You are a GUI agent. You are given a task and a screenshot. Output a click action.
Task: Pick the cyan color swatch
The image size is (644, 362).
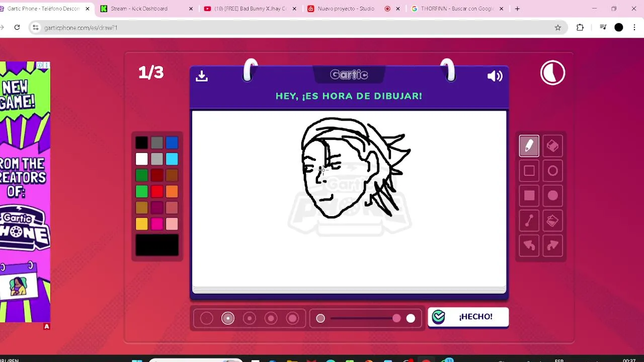172,159
